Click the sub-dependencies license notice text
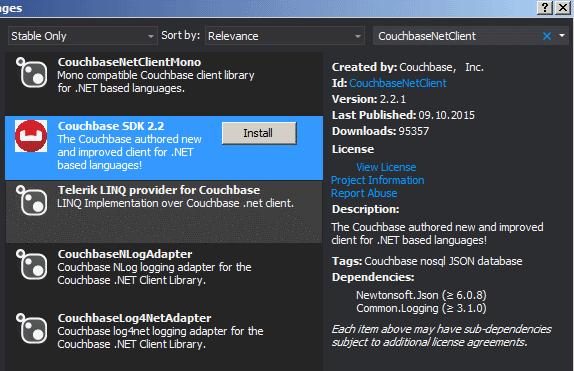This screenshot has width=574, height=371. click(441, 336)
